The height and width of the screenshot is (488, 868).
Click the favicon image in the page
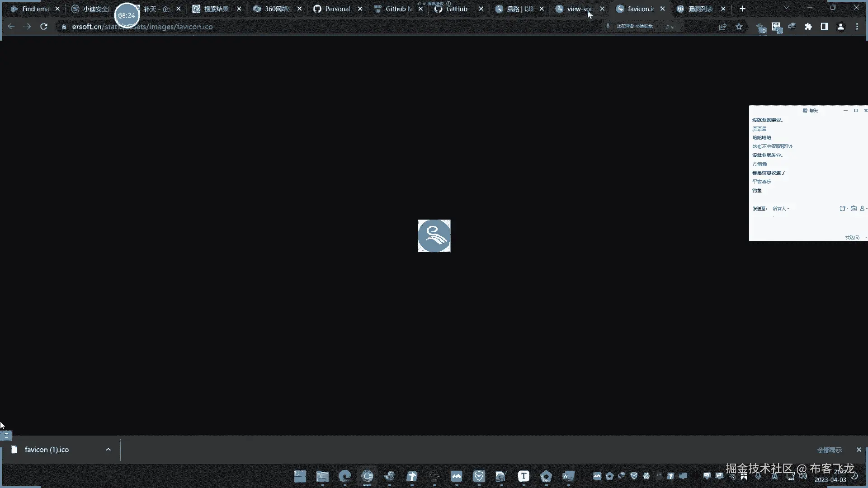tap(434, 236)
